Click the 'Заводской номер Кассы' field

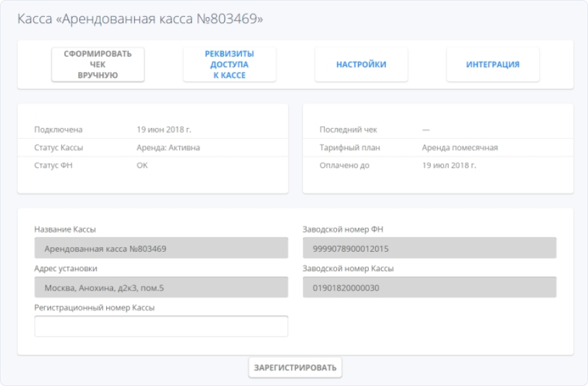429,287
